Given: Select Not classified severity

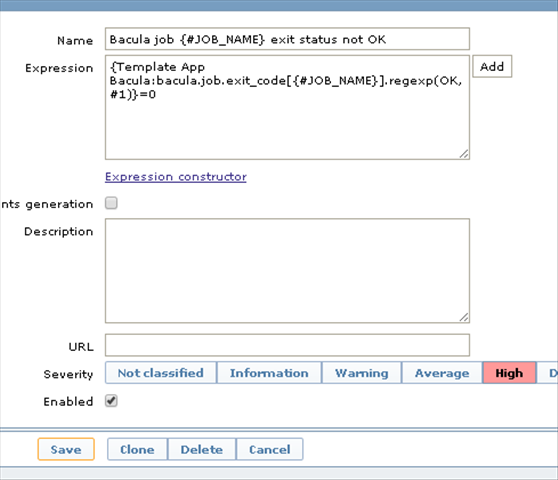Looking at the screenshot, I should tap(160, 373).
